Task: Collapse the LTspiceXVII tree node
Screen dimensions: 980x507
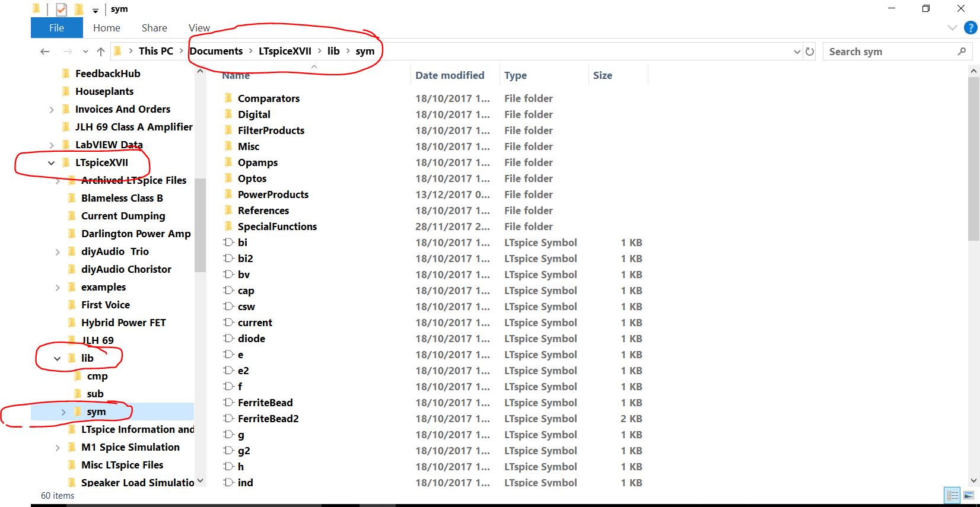Action: 52,163
